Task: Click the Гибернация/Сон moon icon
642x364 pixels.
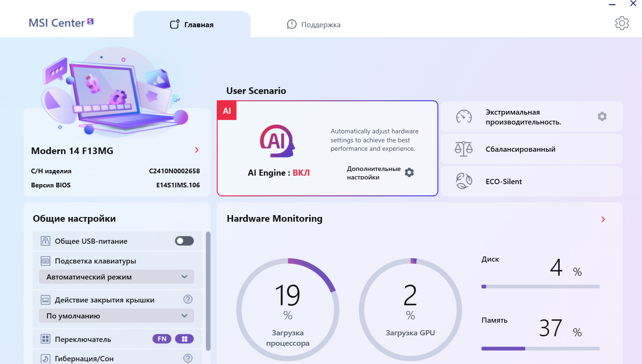Action: click(46, 358)
